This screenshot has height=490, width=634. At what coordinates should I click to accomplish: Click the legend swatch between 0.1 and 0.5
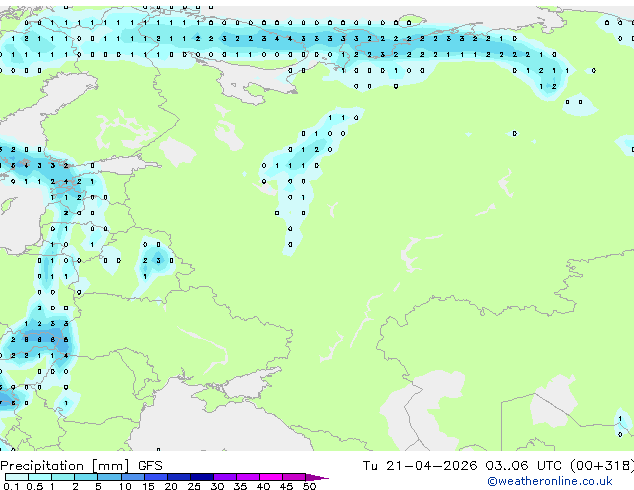[17, 477]
